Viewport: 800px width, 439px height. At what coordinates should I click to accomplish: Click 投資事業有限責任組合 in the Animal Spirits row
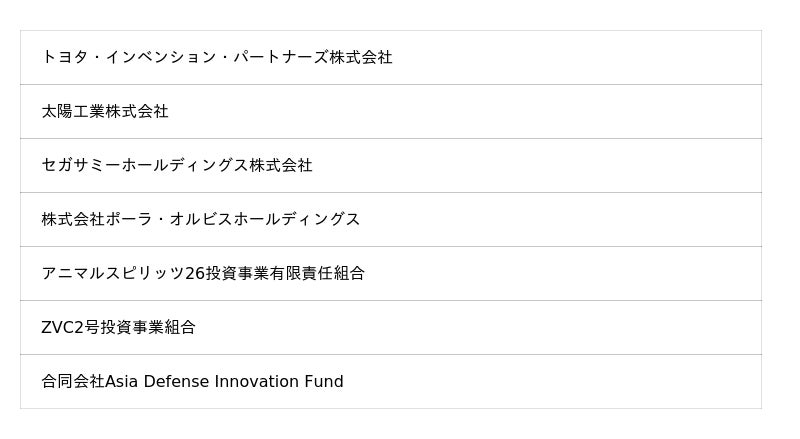tap(285, 274)
